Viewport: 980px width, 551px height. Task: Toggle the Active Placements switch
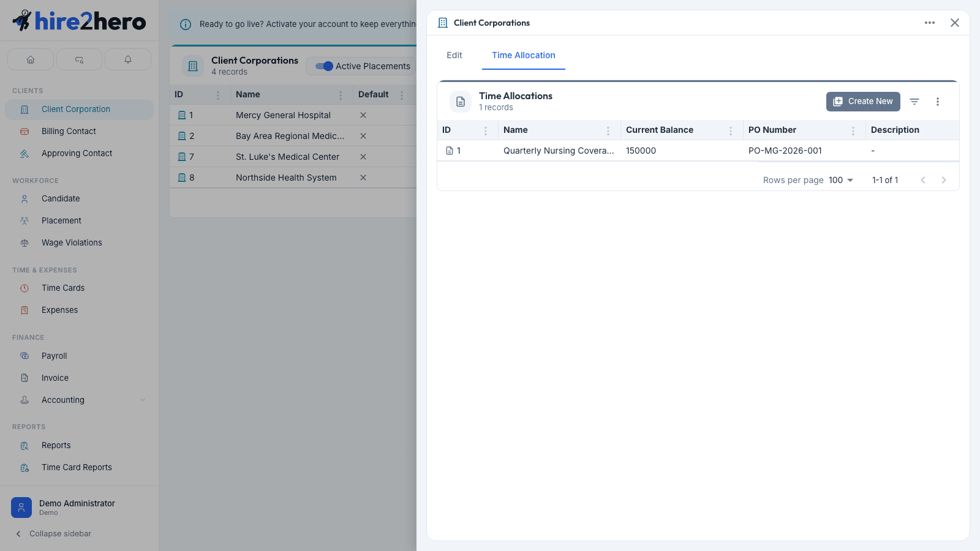click(325, 66)
